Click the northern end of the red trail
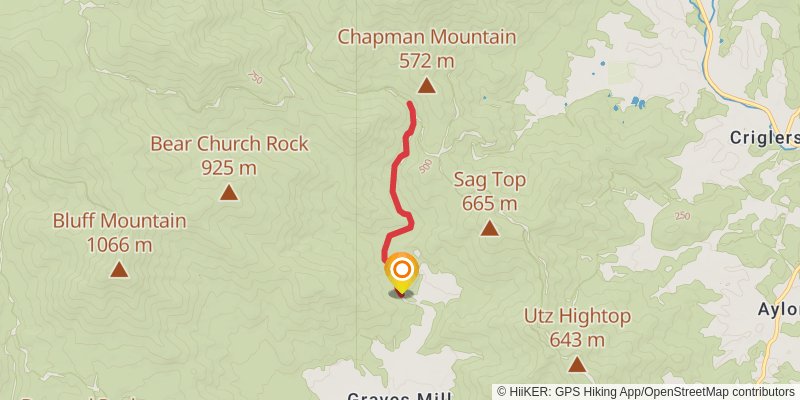 [410, 104]
